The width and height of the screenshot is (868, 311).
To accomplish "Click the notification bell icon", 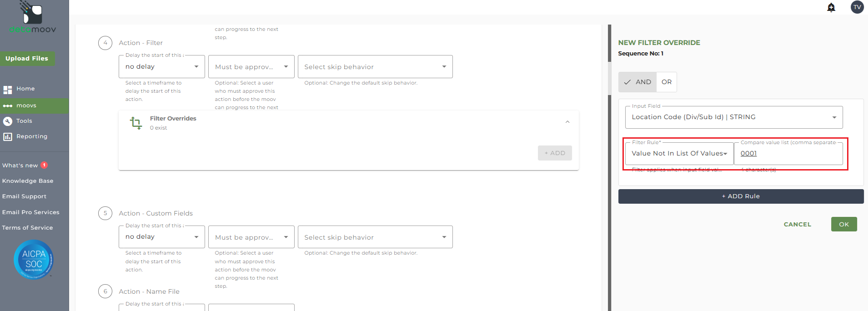I will tap(831, 7).
